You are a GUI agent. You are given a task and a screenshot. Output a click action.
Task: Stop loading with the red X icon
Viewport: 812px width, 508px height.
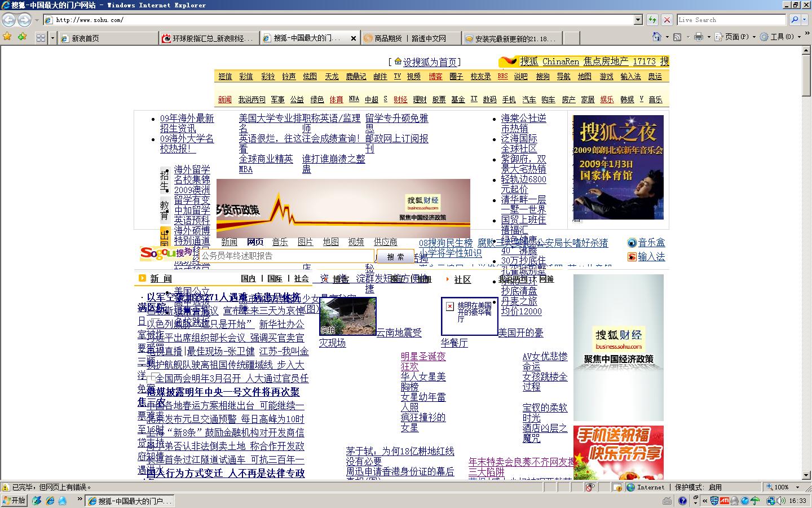pyautogui.click(x=667, y=20)
